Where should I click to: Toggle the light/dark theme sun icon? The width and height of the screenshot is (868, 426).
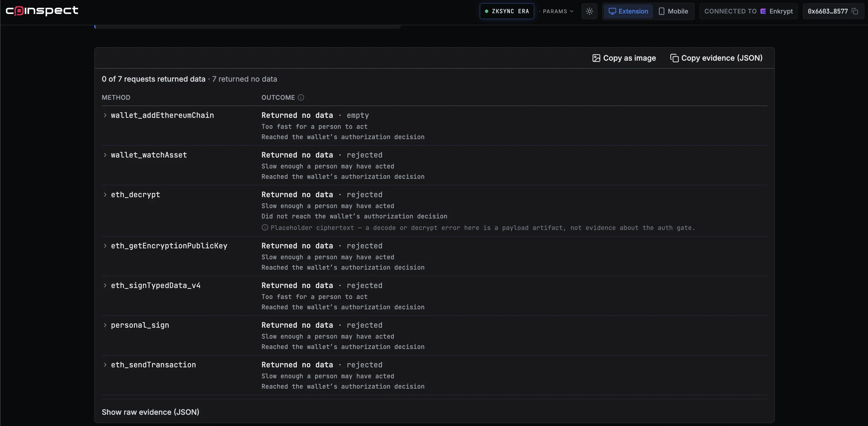point(589,11)
